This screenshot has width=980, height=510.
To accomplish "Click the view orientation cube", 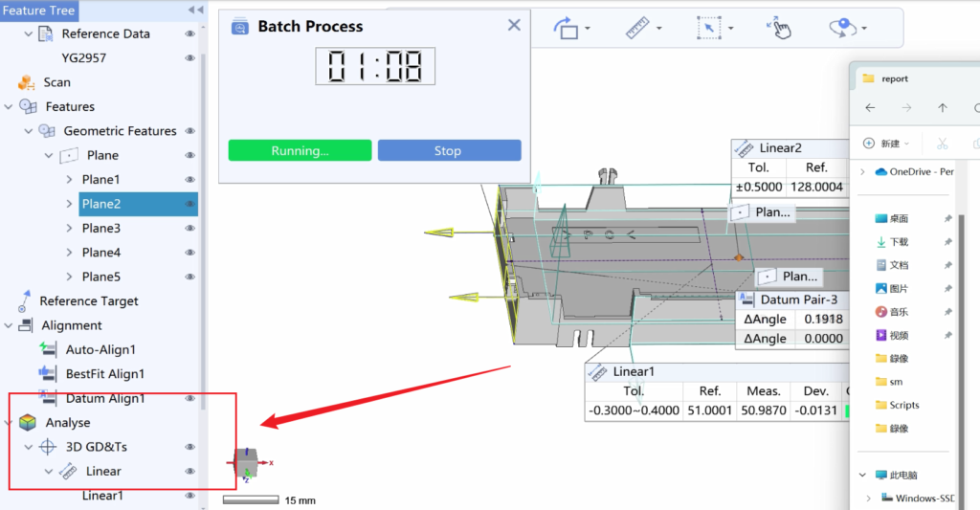I will (246, 464).
